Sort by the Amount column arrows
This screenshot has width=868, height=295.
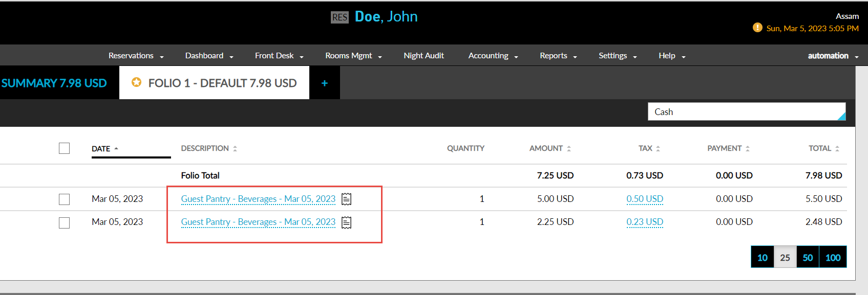[x=569, y=148]
